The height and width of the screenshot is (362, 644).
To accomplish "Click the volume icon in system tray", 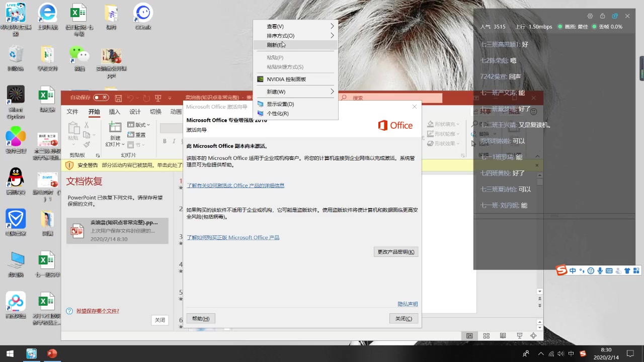I will [561, 353].
